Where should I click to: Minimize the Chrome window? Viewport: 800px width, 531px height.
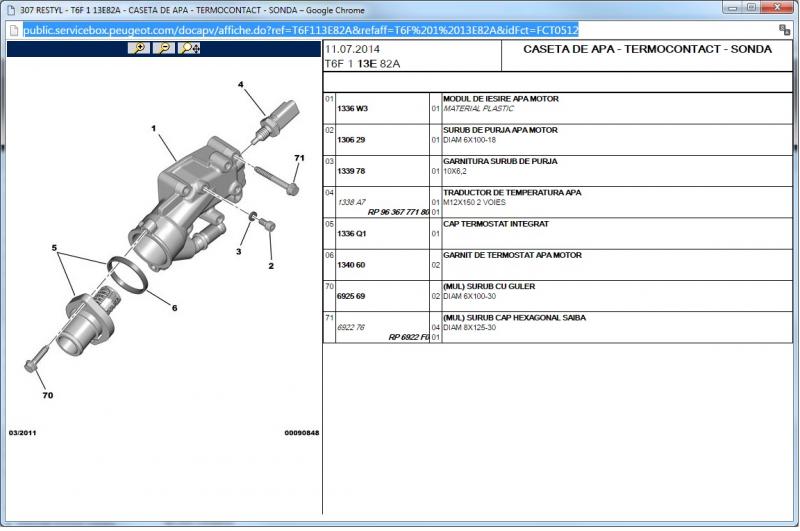coord(732,8)
